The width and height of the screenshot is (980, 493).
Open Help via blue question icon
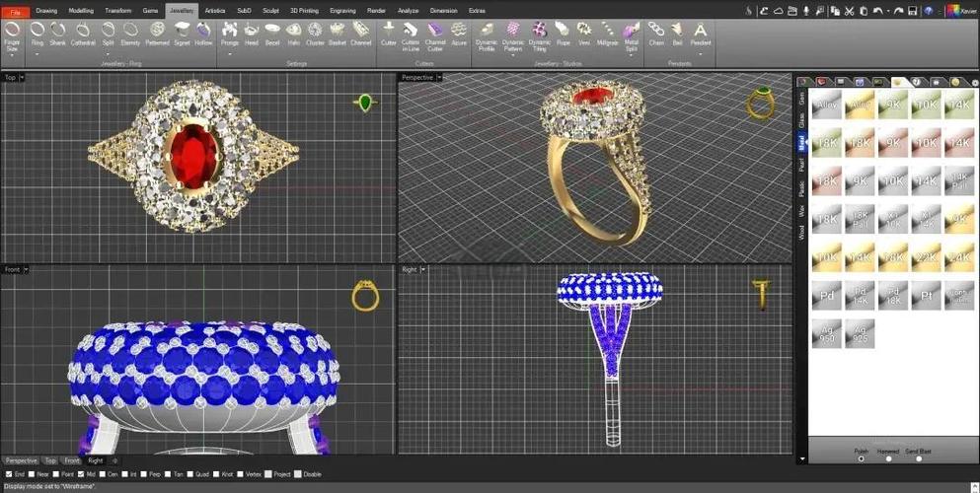[928, 11]
